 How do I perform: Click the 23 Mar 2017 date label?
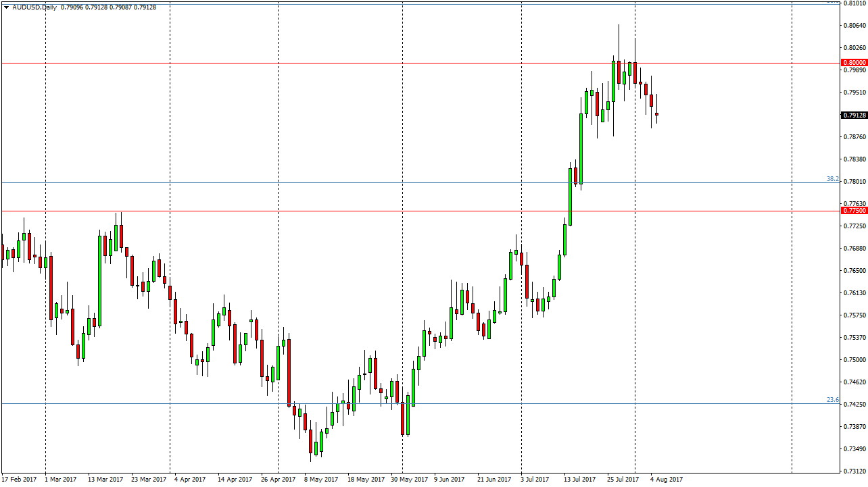point(149,480)
